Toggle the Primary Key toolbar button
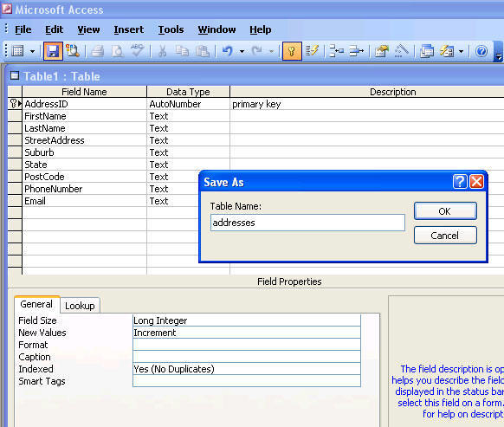Image resolution: width=504 pixels, height=427 pixels. coord(292,51)
